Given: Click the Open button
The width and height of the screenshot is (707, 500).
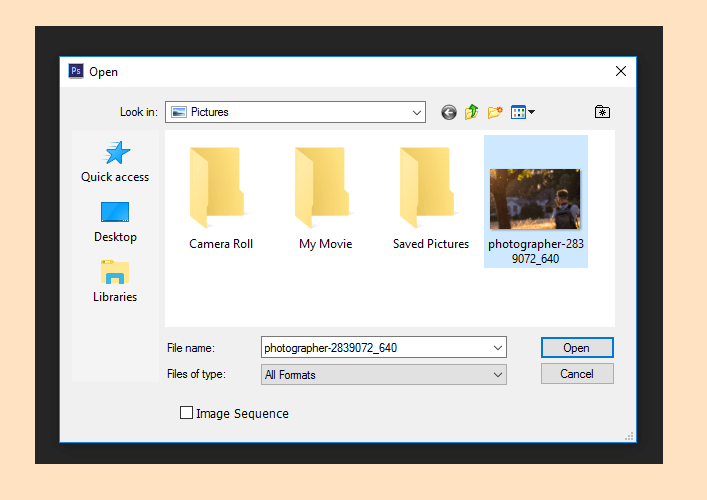Looking at the screenshot, I should 577,348.
